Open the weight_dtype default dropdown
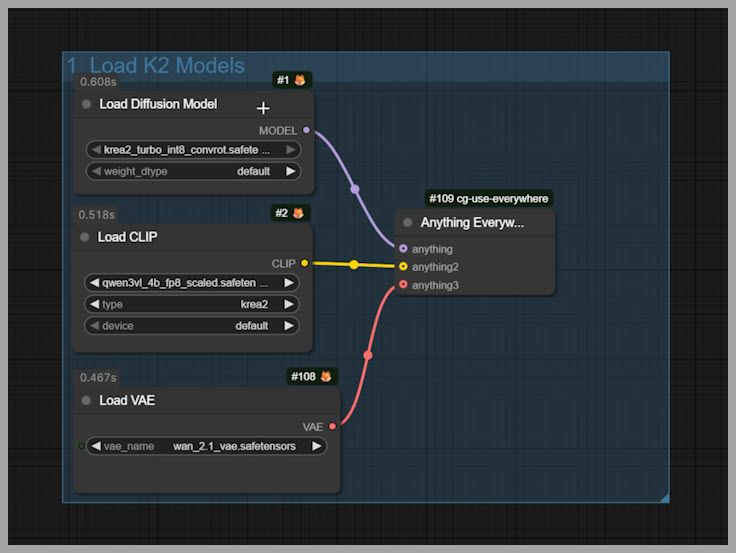Screen dimensions: 736x553 pyautogui.click(x=193, y=171)
